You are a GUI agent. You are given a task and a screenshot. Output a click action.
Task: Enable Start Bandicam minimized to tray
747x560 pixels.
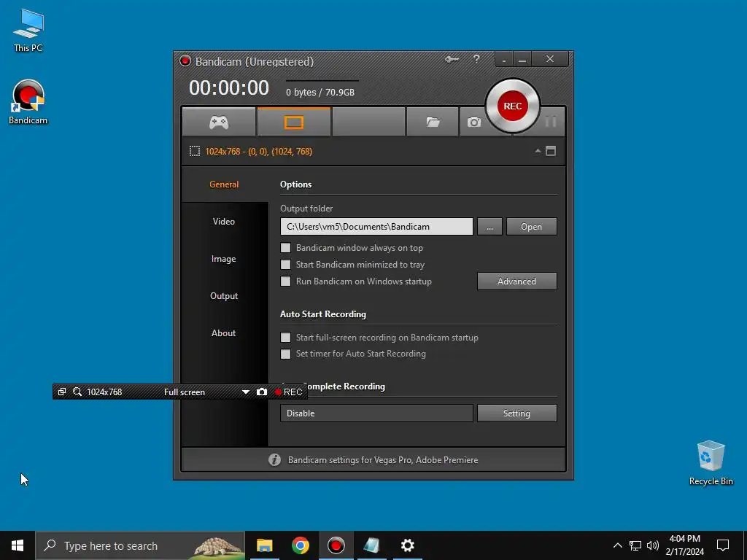285,264
